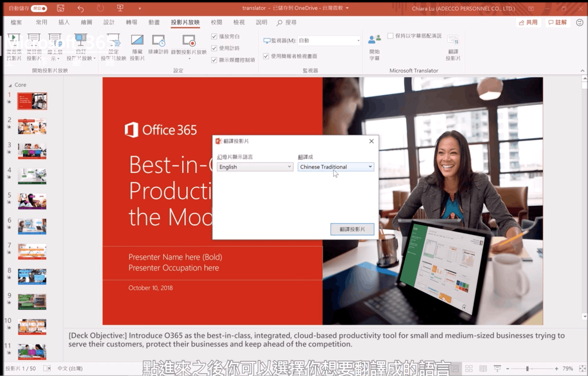Open the Custom Slide Show icon
This screenshot has width=588, height=376.
point(81,40)
